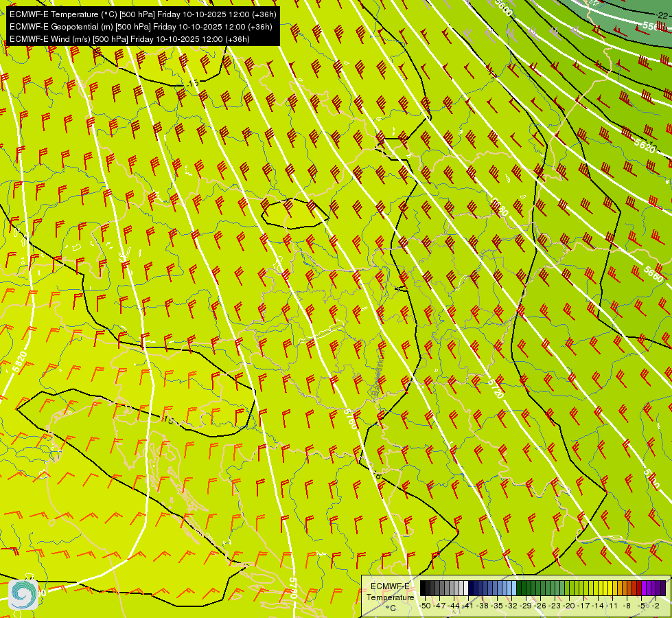Click the 5680 geopotential contour label
Image resolution: width=672 pixels, height=618 pixels.
pyautogui.click(x=499, y=207)
